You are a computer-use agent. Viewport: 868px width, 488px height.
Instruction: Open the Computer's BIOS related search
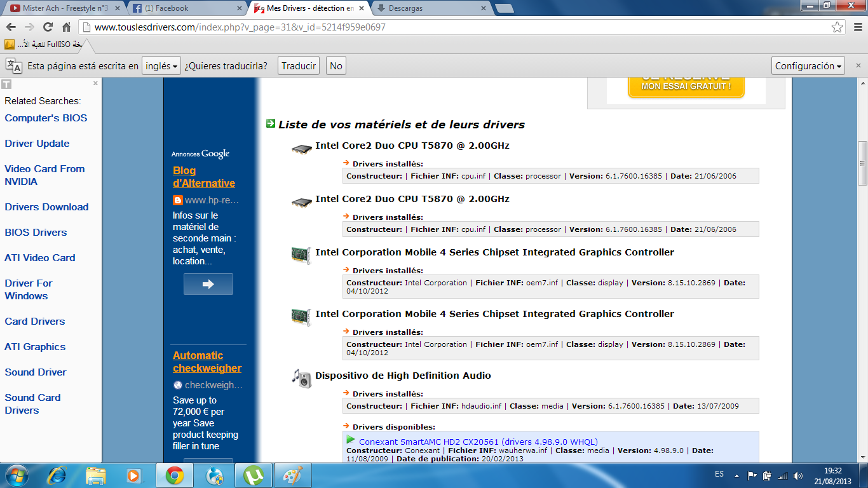tap(46, 118)
